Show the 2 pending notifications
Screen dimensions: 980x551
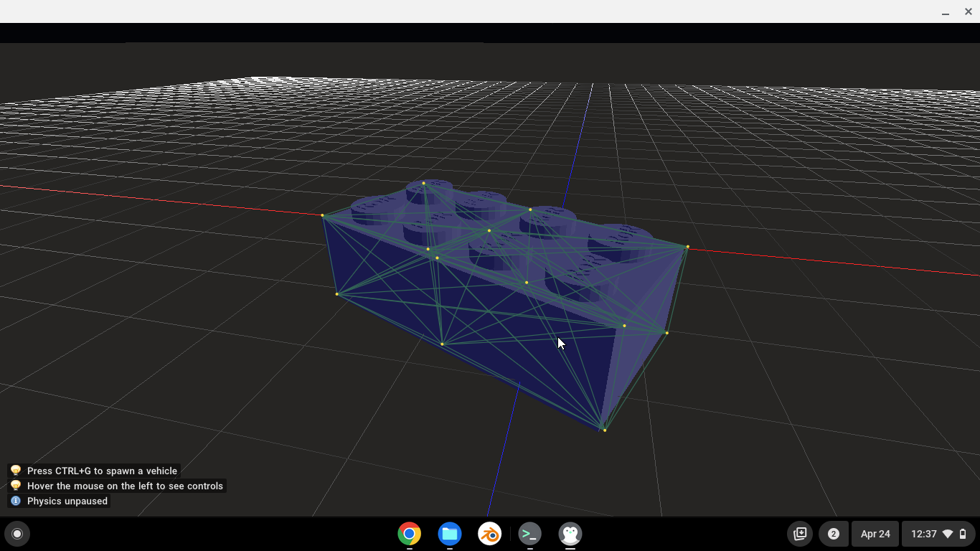pyautogui.click(x=833, y=534)
